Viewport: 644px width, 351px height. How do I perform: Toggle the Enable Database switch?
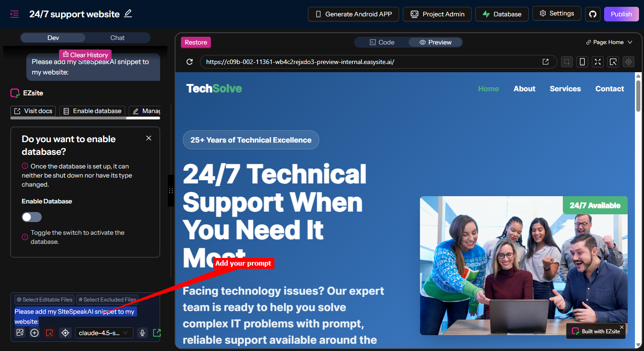(32, 217)
